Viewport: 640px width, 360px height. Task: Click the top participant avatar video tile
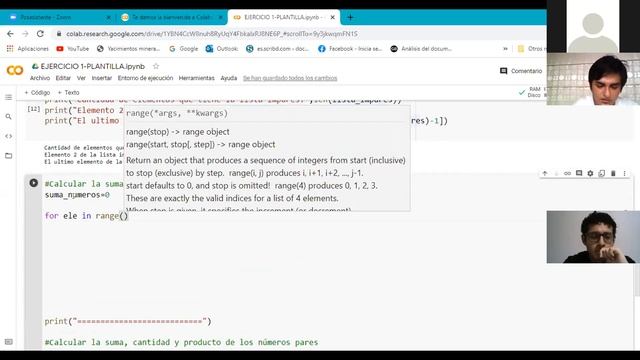593,26
